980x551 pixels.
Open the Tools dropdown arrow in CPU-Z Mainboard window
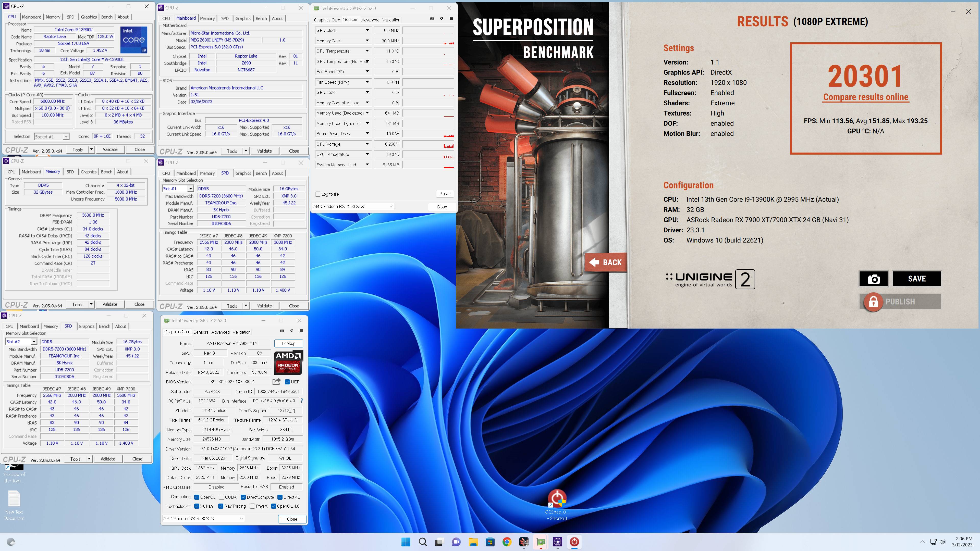pyautogui.click(x=246, y=151)
